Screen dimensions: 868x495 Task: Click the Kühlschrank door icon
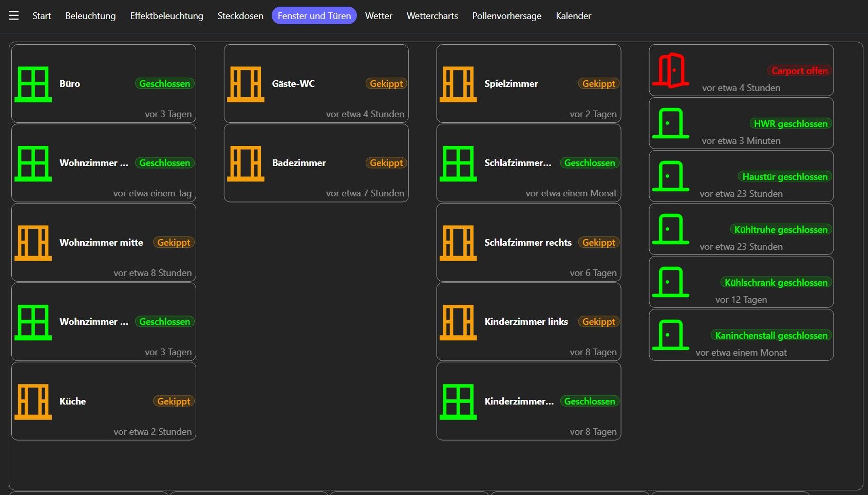pos(671,282)
